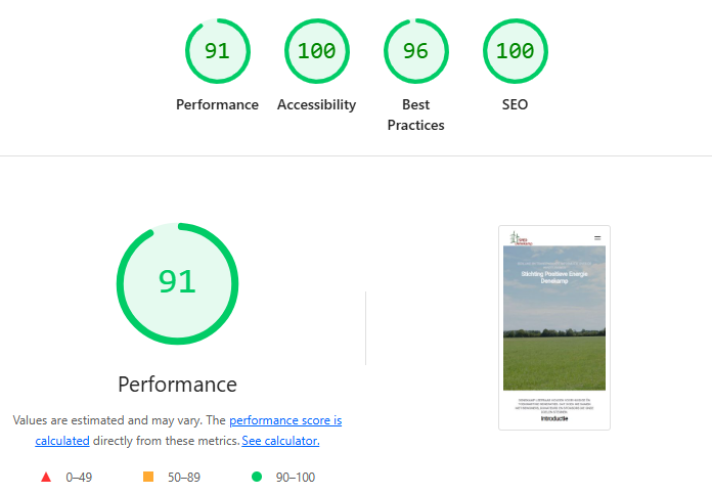The width and height of the screenshot is (712, 495).
Task: Click the Best Practices gauge showing 96
Action: coord(415,52)
